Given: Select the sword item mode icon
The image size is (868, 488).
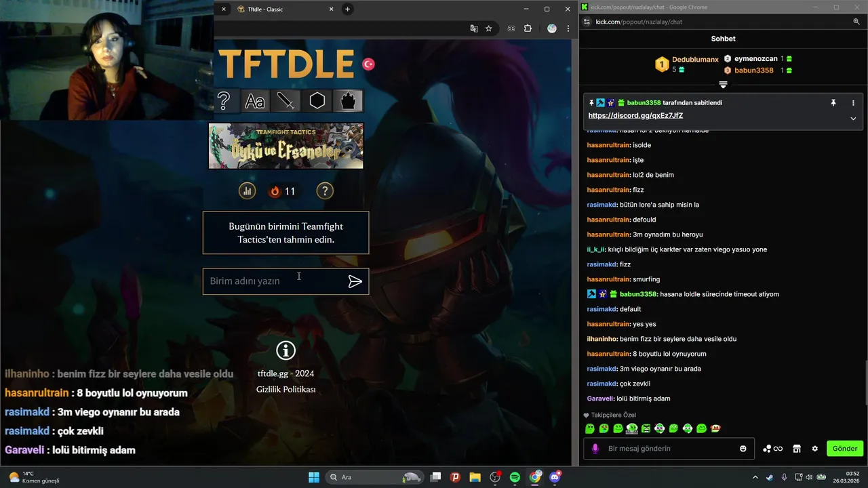Looking at the screenshot, I should click(x=286, y=101).
